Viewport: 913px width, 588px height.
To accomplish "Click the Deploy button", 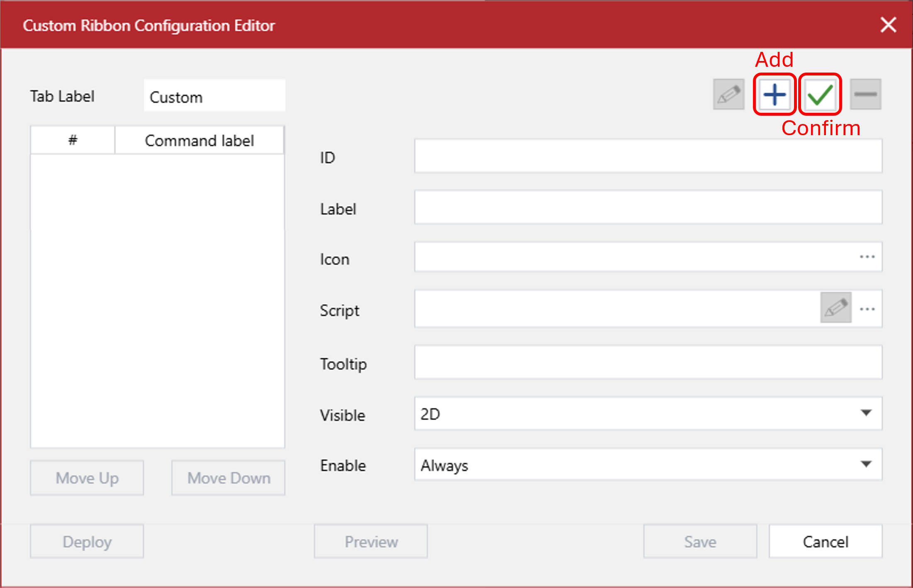I will click(x=87, y=542).
